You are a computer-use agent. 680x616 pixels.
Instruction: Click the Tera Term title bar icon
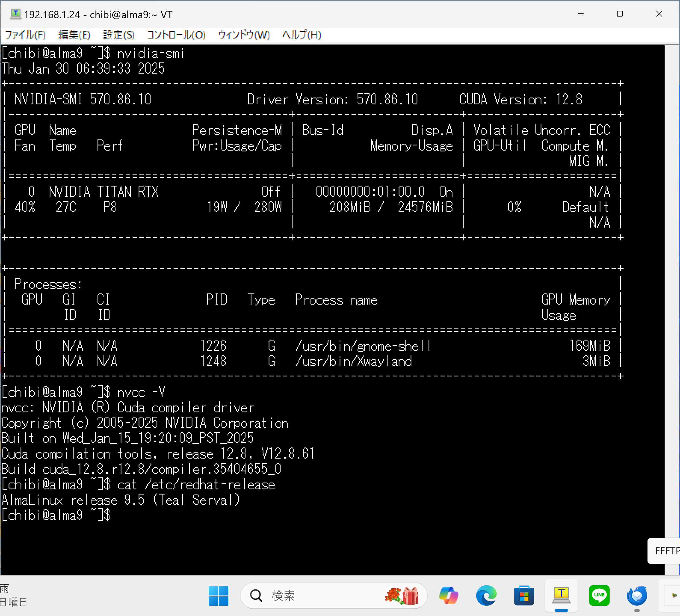coord(15,14)
